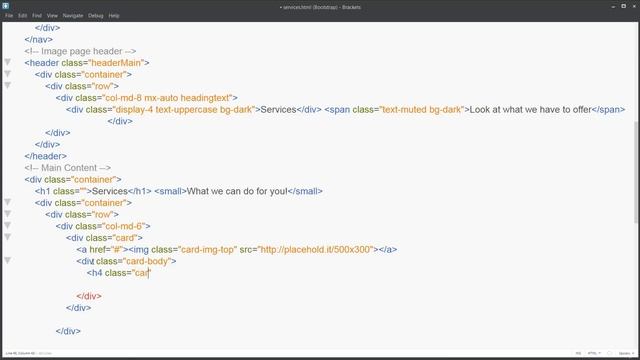The height and width of the screenshot is (360, 640).
Task: Open the View menu
Action: click(52, 16)
